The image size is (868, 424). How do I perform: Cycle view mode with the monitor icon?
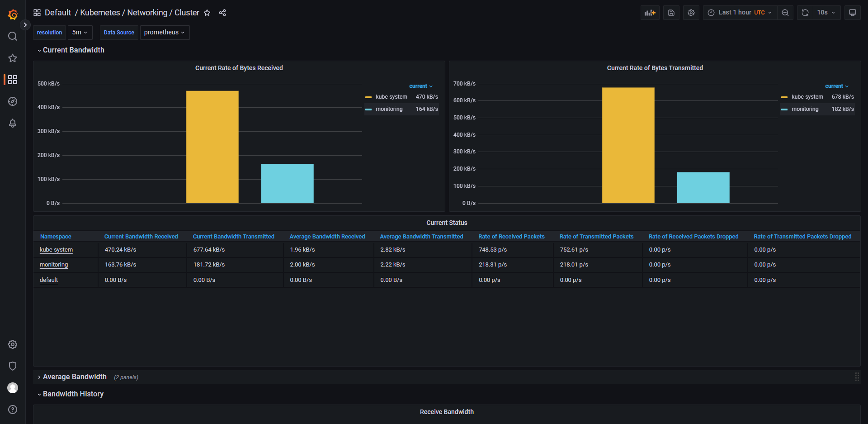pos(853,13)
